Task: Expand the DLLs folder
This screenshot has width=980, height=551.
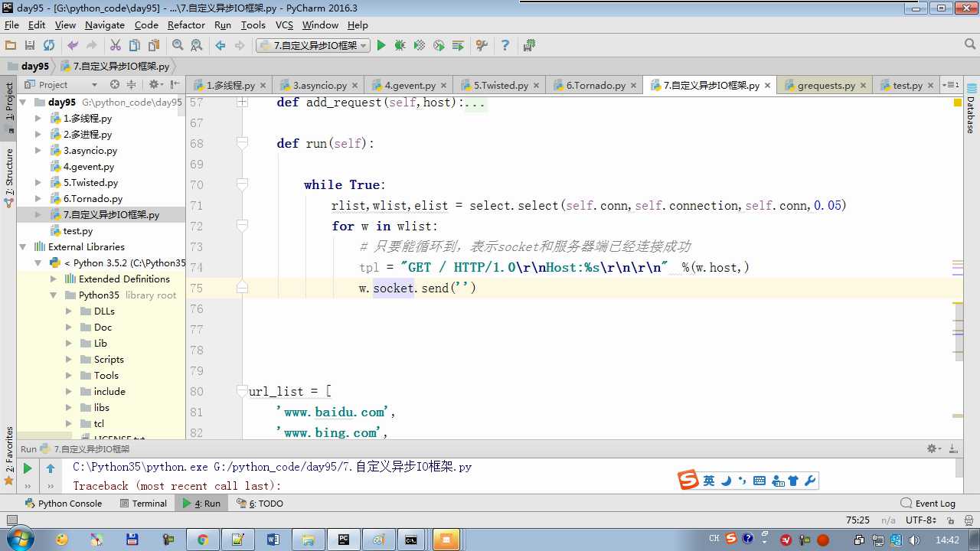Action: click(x=69, y=311)
